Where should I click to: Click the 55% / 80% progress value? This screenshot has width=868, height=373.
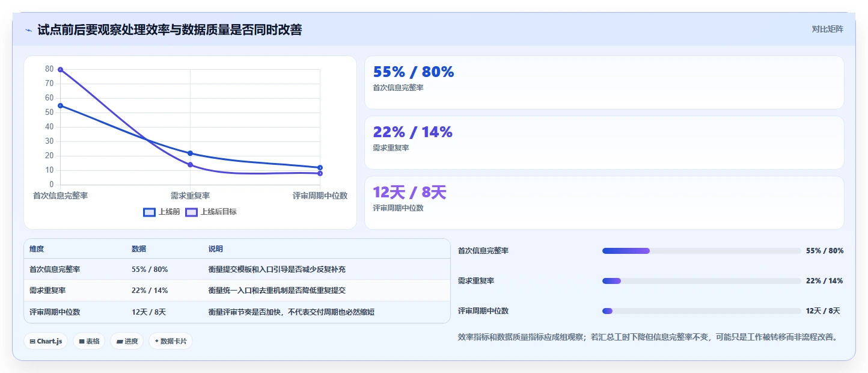click(x=825, y=251)
